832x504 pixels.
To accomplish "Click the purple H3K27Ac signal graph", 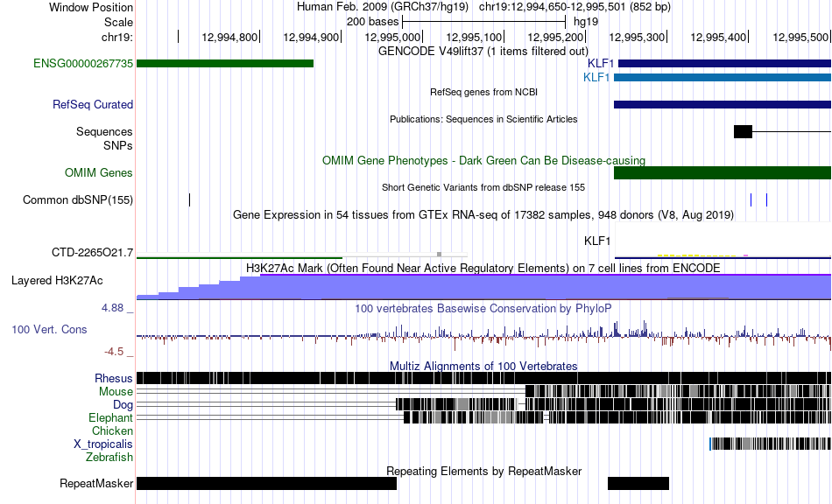I will point(484,287).
